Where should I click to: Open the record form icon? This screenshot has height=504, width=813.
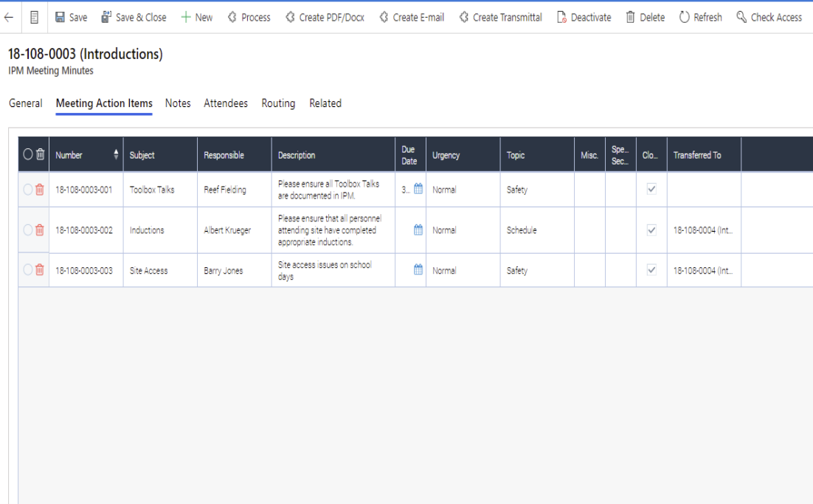[34, 17]
